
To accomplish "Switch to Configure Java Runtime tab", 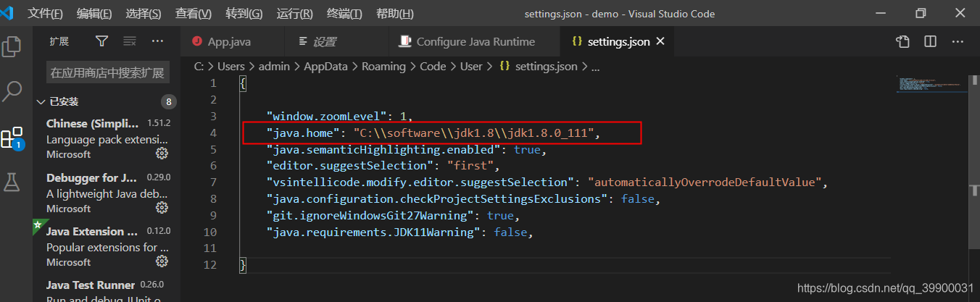I will point(475,42).
